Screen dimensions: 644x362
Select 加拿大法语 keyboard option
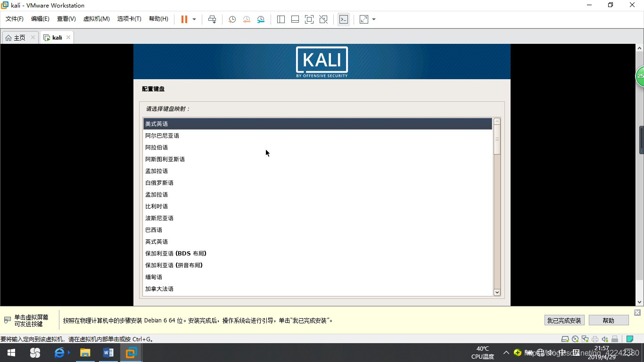[x=317, y=289]
